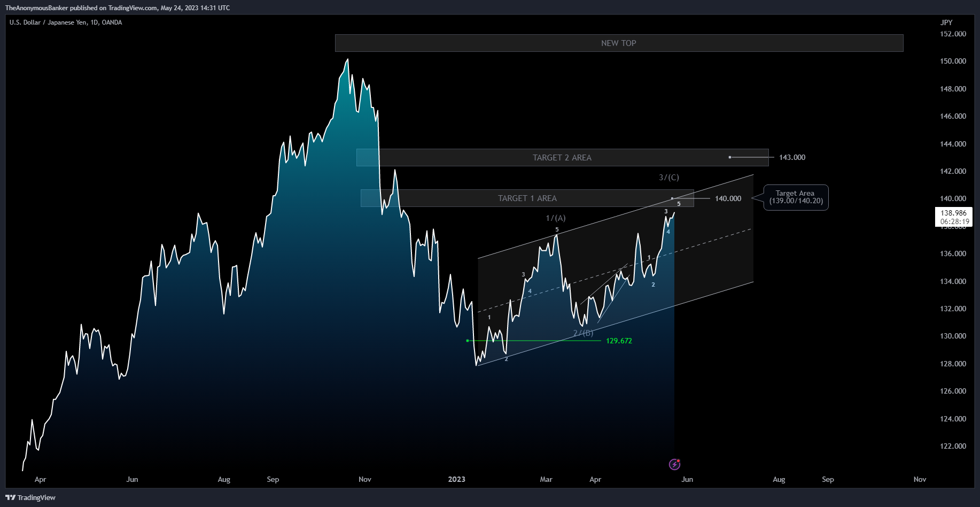This screenshot has height=507, width=980.
Task: Click the 3/(C) wave label
Action: point(669,178)
